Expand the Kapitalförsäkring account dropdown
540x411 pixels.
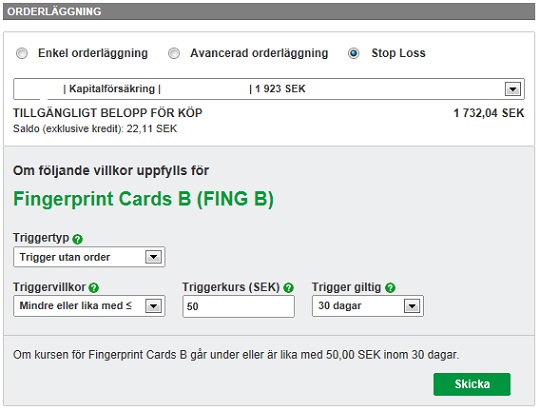(269, 89)
